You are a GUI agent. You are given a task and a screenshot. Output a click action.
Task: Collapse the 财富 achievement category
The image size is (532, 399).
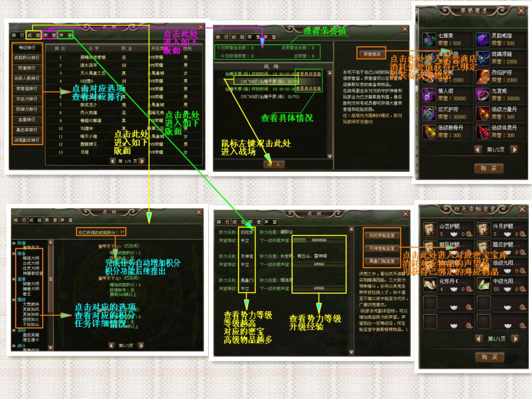[x=14, y=243]
